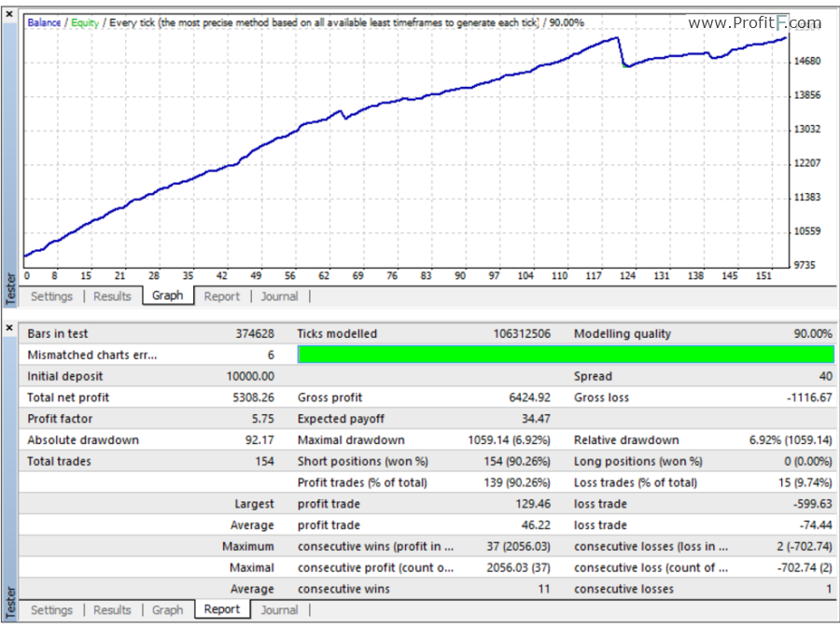This screenshot has height=627, width=840.
Task: Open Results tab in upper tester panel
Action: 112,296
